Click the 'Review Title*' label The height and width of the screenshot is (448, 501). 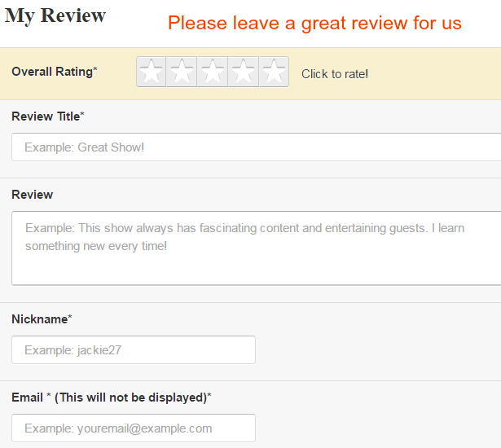pos(48,116)
